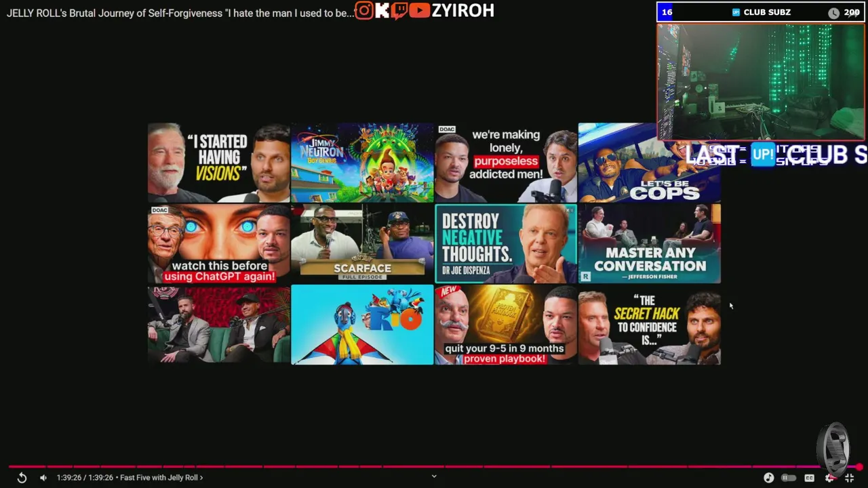Mute the video volume speaker icon
The width and height of the screenshot is (868, 488).
click(43, 478)
